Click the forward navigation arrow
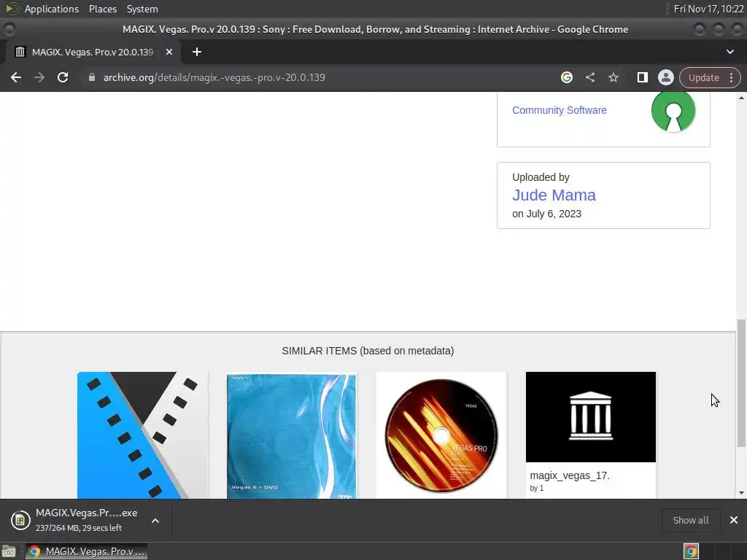This screenshot has height=560, width=747. [x=39, y=77]
